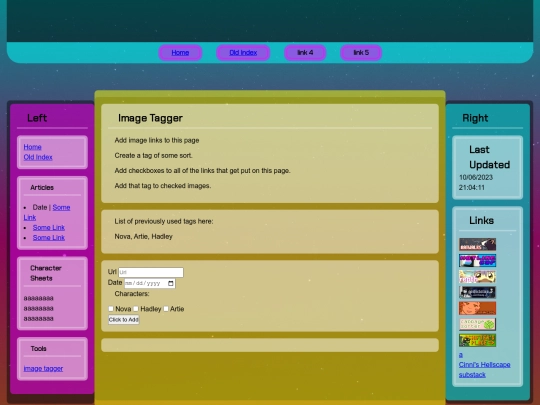Open the Home link in the top navigation
540x405 pixels.
tap(180, 53)
